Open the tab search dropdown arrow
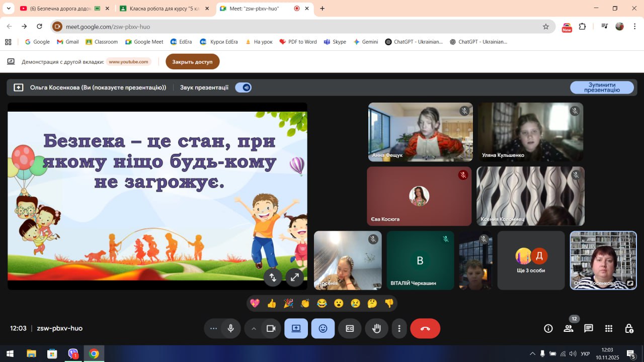The image size is (644, 362). click(9, 9)
